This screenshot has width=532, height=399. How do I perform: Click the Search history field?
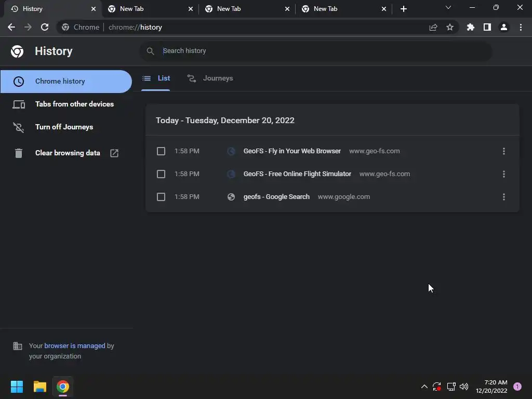pos(315,51)
